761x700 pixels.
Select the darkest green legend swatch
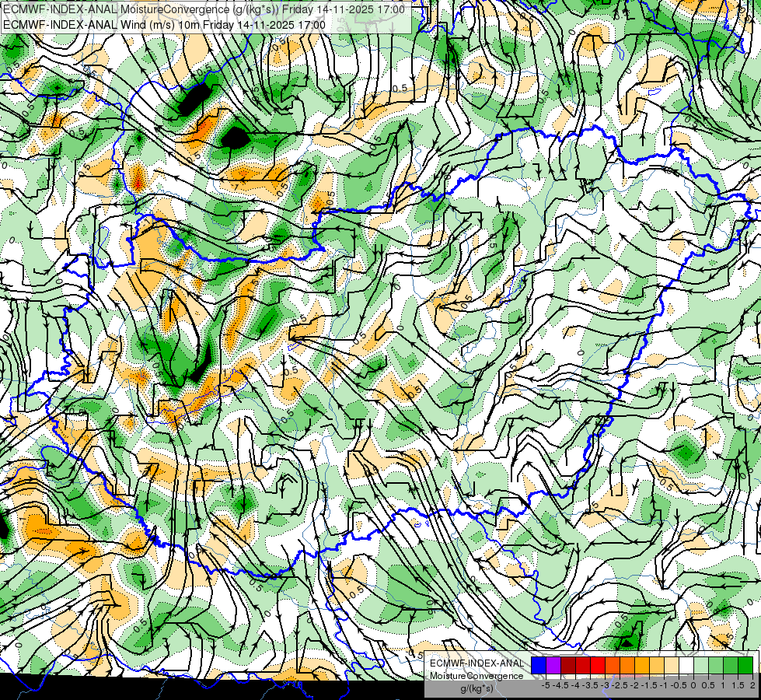pos(745,665)
